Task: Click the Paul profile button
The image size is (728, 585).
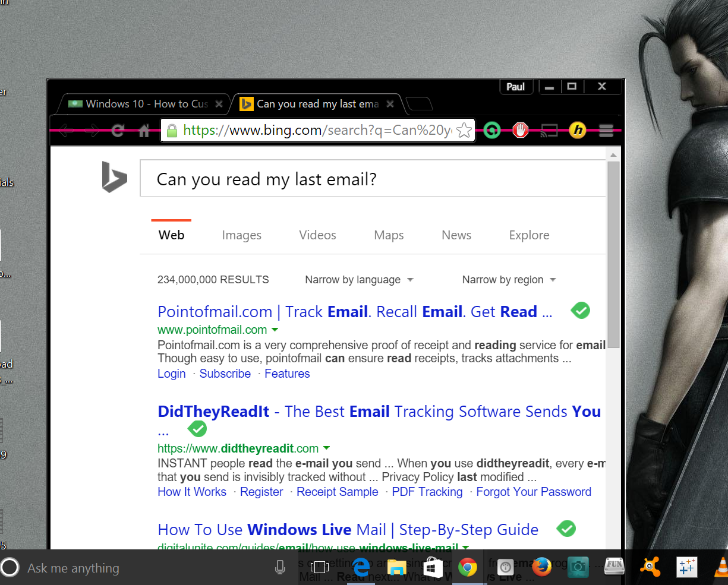Action: click(x=516, y=87)
